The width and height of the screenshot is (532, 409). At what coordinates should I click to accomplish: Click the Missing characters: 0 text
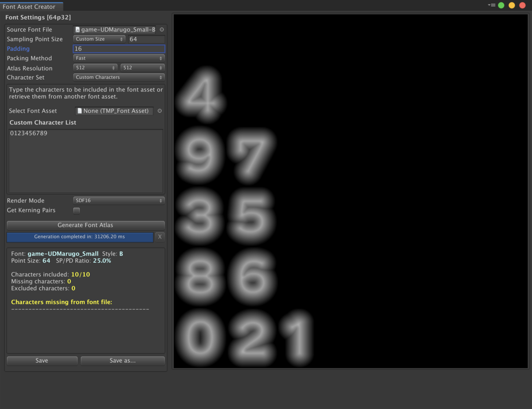pyautogui.click(x=41, y=281)
